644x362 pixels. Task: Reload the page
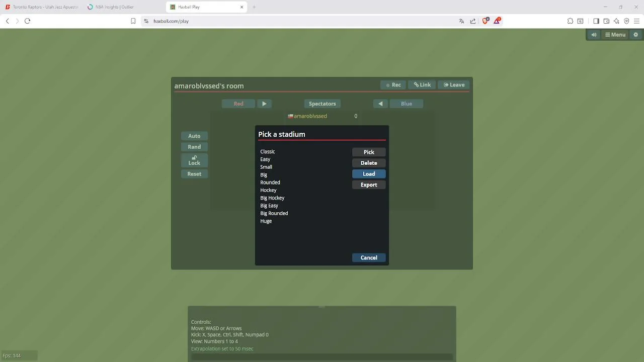[x=28, y=21]
